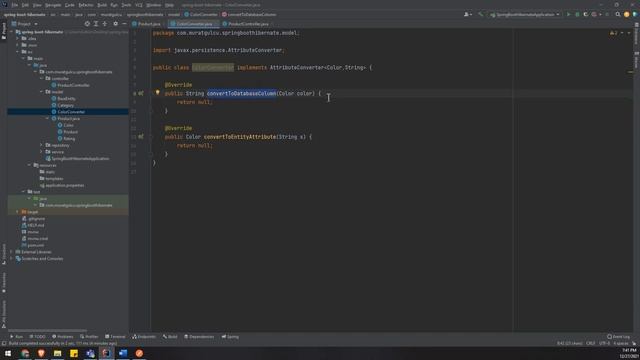The image size is (640, 360).
Task: Click the Project panel horizontal scrollbar
Action: pos(47,330)
